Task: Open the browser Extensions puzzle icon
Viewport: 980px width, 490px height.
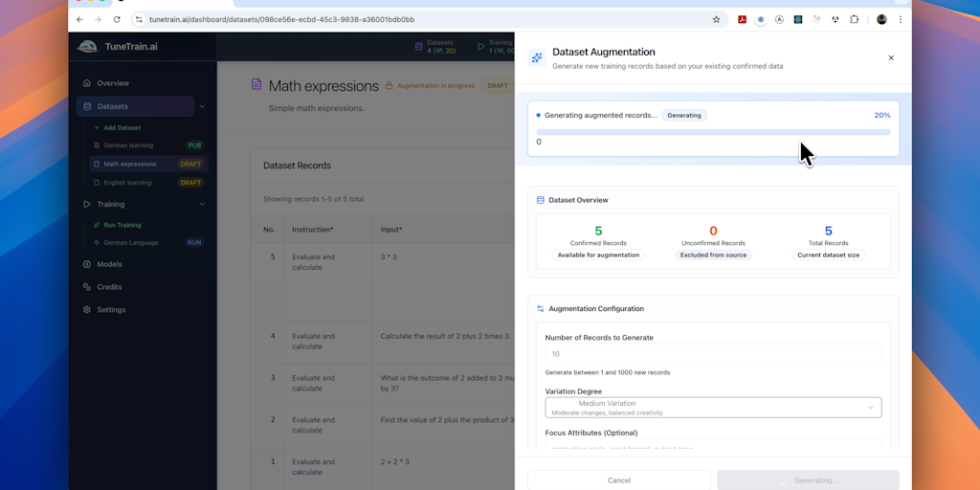Action: (855, 19)
